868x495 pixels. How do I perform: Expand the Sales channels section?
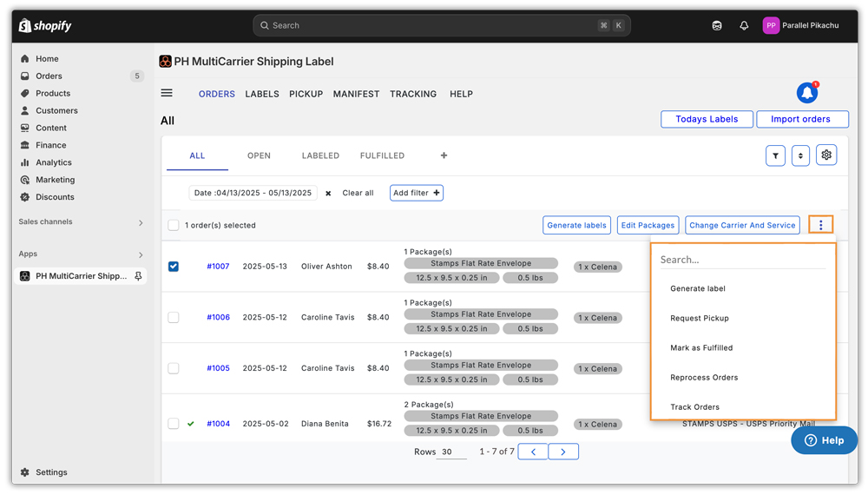click(141, 222)
